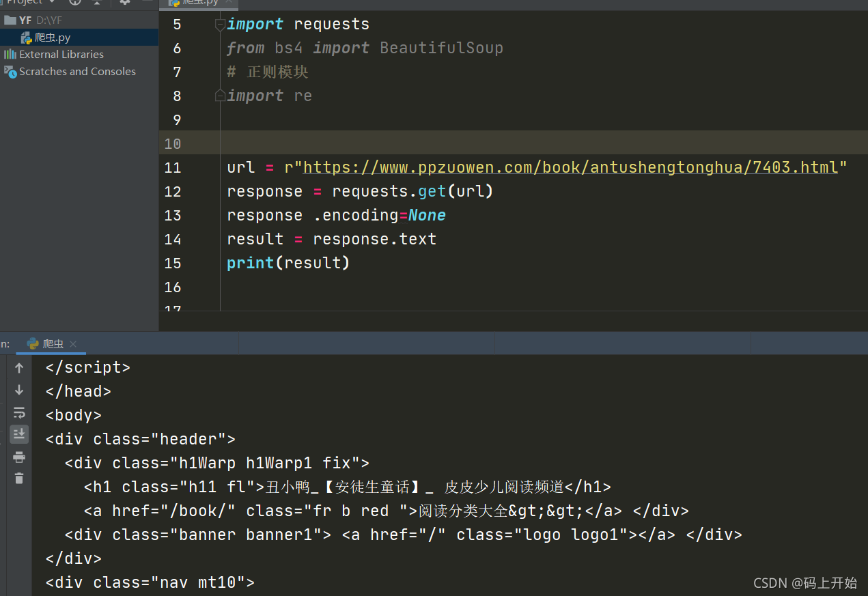This screenshot has width=868, height=596.
Task: Click the fold end marker at line 8
Action: pos(220,96)
